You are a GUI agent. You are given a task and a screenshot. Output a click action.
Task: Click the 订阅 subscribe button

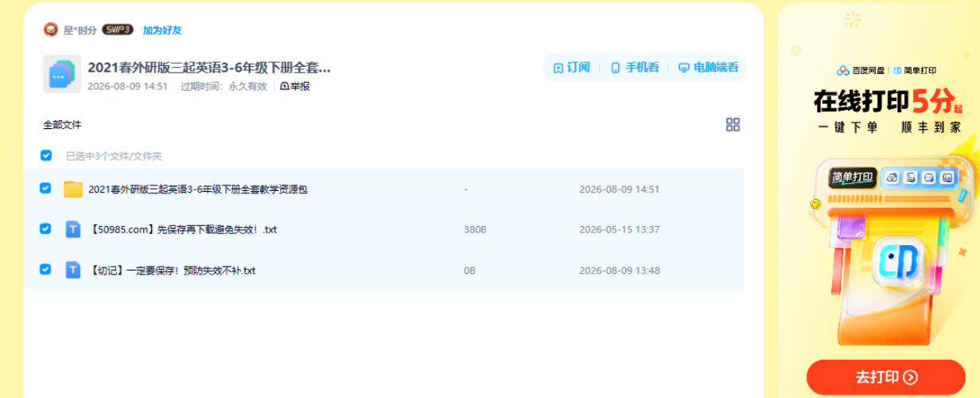coord(571,68)
